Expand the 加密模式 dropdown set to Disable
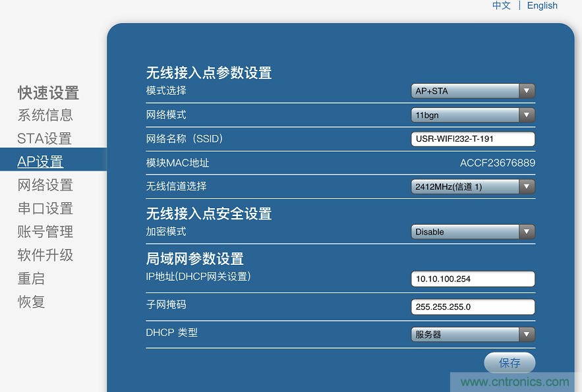This screenshot has width=582, height=392. click(526, 232)
